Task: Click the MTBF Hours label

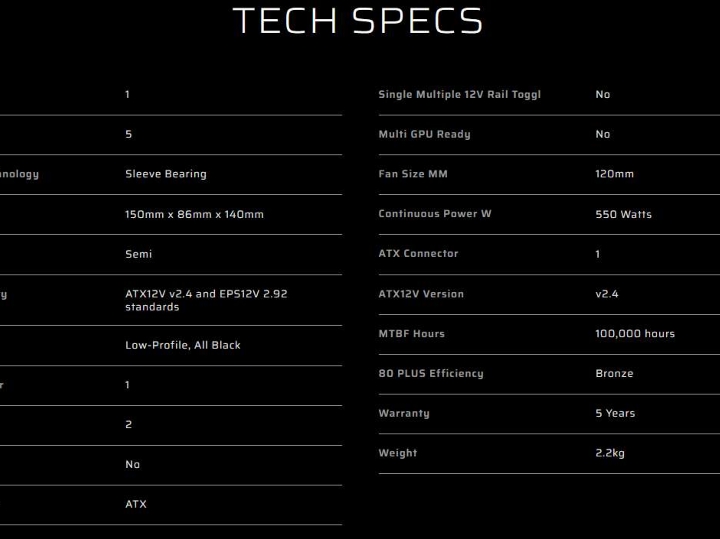Action: pos(411,334)
